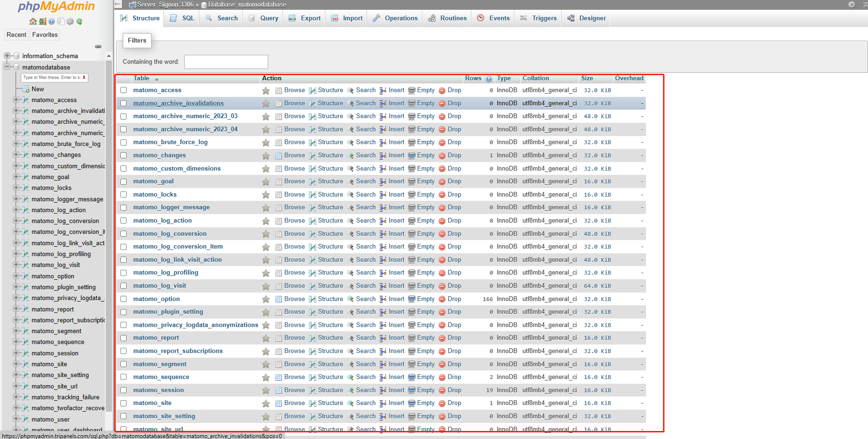The height and width of the screenshot is (439, 868).
Task: Open the Designer tab
Action: tap(587, 18)
